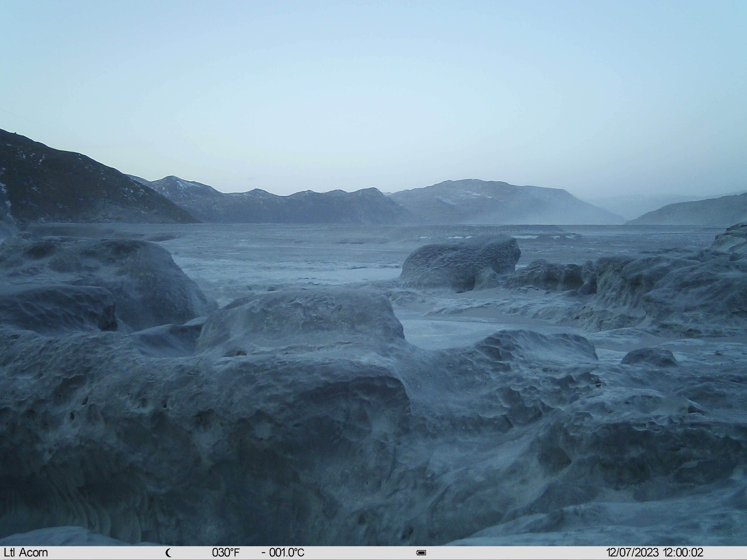Click the -001.0°C temperature reading
The height and width of the screenshot is (560, 747).
tap(283, 553)
